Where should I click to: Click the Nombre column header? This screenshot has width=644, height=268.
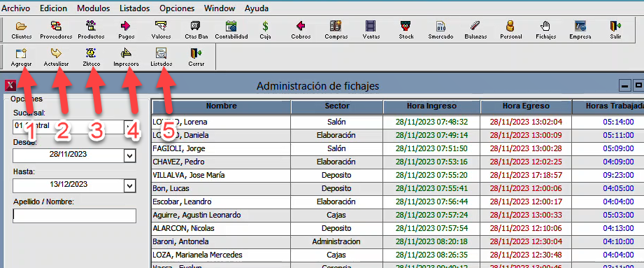click(x=222, y=106)
